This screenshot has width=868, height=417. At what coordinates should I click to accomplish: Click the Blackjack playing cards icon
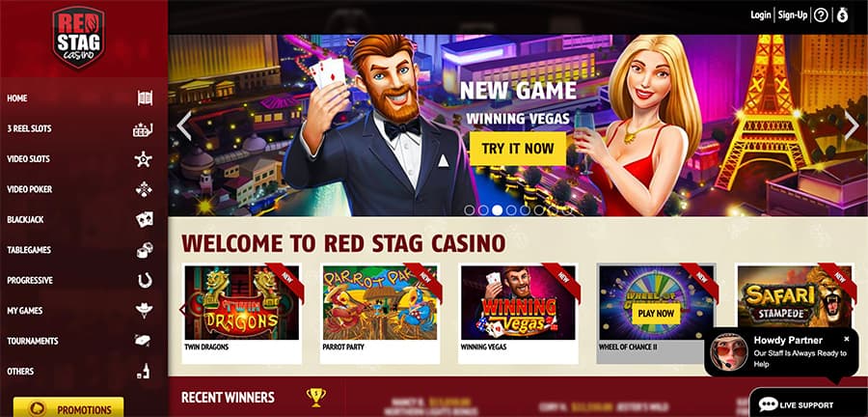[x=144, y=219]
